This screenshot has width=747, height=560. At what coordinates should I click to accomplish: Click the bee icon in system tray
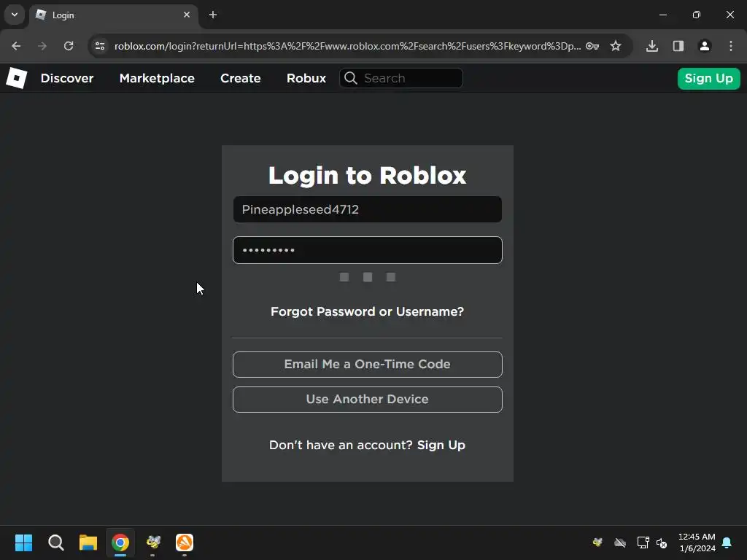click(597, 542)
